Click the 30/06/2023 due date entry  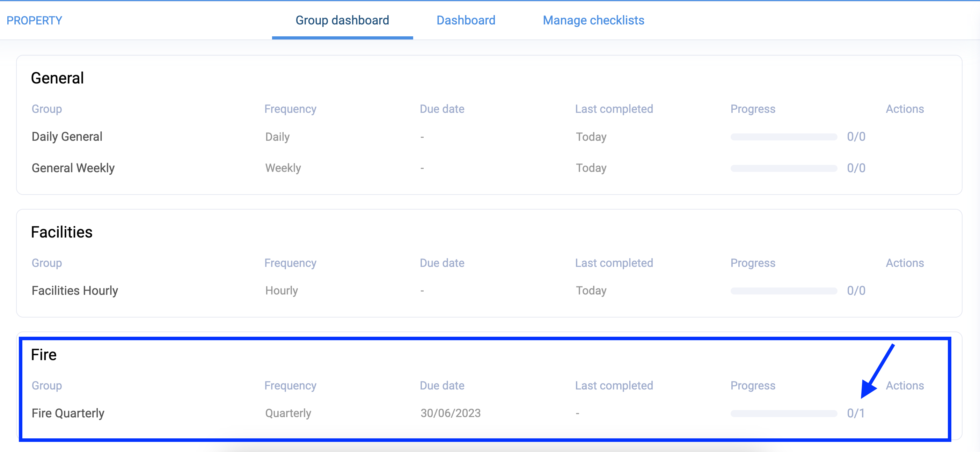[450, 413]
